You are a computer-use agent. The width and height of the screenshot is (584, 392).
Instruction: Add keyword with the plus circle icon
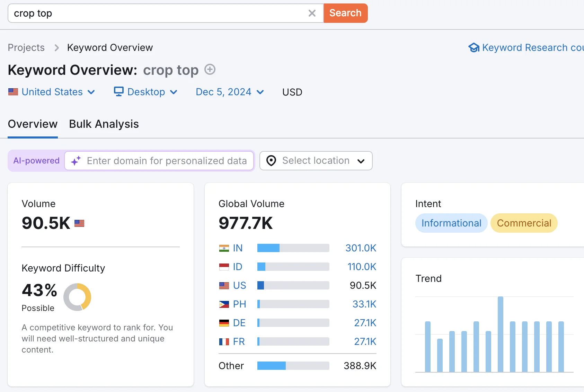point(210,70)
